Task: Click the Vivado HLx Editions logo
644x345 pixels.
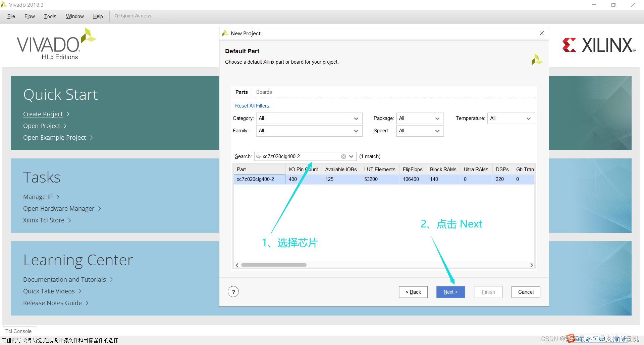Action: (56, 44)
